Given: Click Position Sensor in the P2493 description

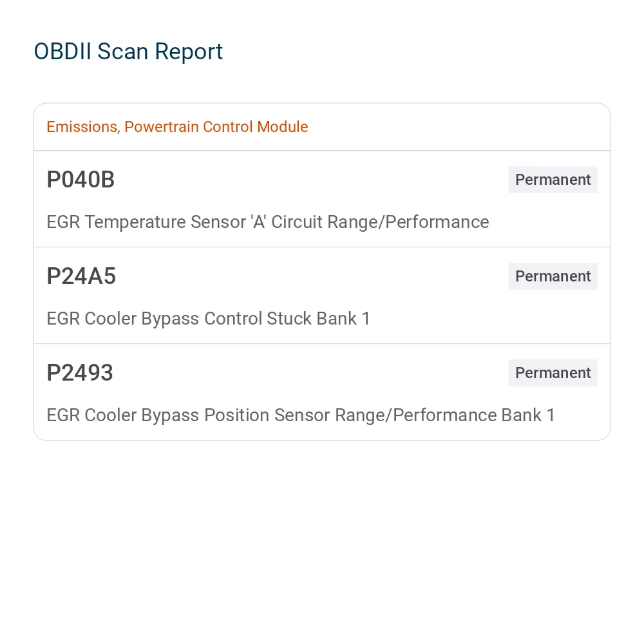Looking at the screenshot, I should pyautogui.click(x=267, y=415).
